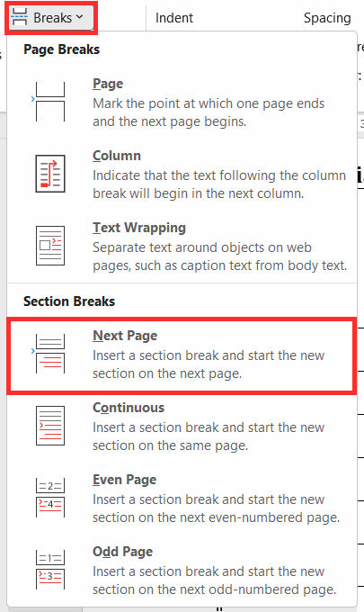Click the Continuous break description text

click(x=209, y=436)
